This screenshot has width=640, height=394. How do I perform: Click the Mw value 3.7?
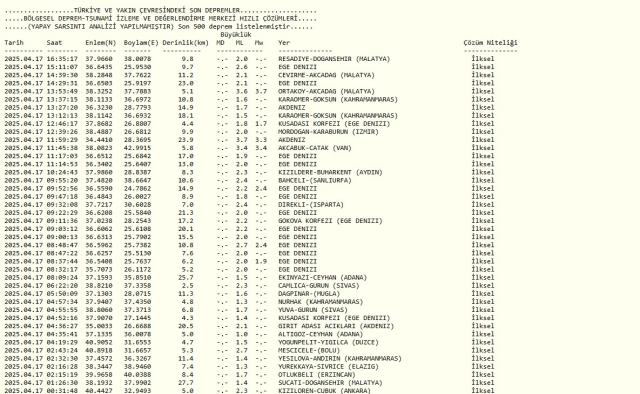tap(261, 91)
